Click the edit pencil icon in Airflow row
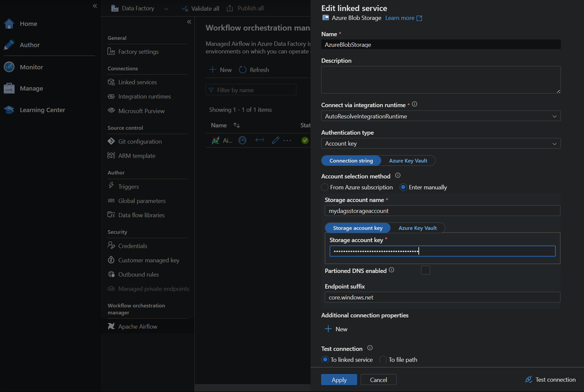This screenshot has width=584, height=392. pos(275,140)
